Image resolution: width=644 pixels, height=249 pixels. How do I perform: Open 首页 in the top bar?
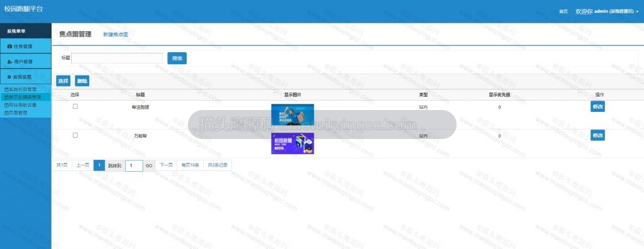[563, 12]
